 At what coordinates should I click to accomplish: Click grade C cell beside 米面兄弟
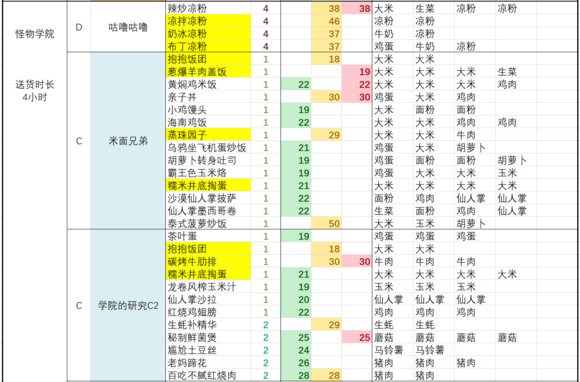click(x=79, y=141)
